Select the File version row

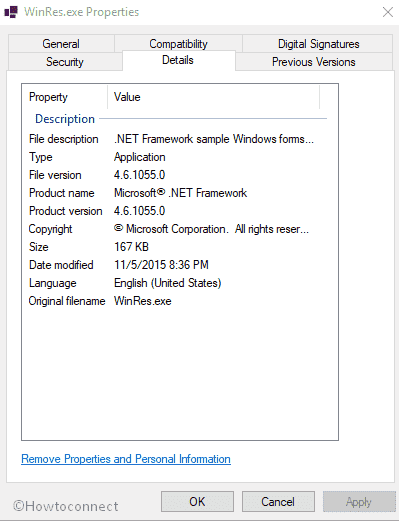coord(180,175)
